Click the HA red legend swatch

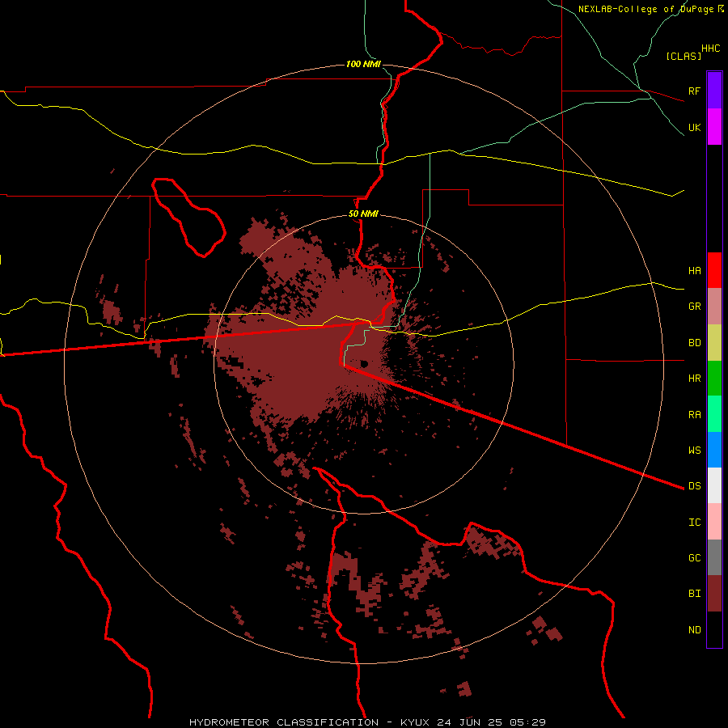point(714,270)
